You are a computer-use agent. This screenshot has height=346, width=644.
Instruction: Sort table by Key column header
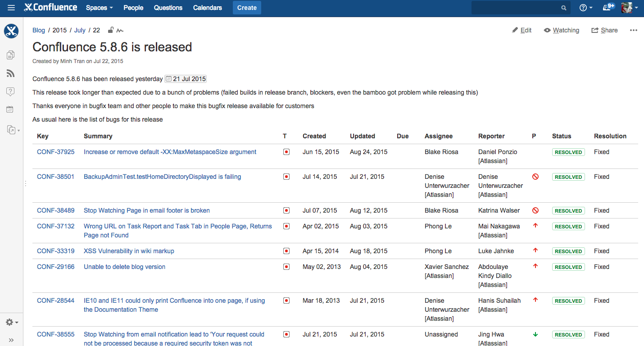[x=43, y=136]
